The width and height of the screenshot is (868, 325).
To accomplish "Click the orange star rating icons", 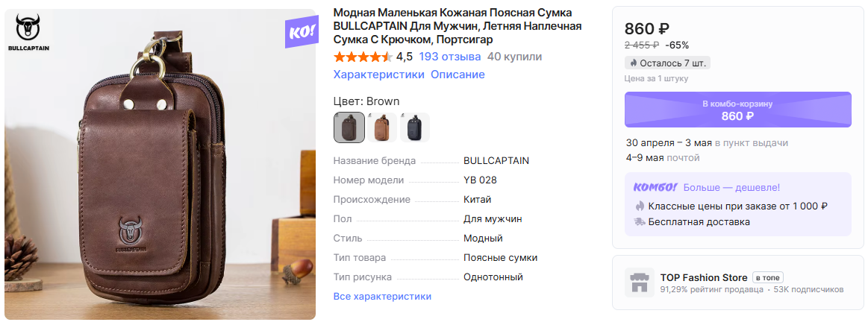I will click(x=363, y=57).
